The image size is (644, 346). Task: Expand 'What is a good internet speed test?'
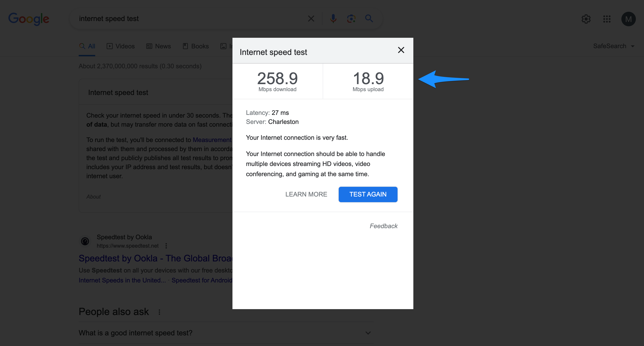click(226, 333)
